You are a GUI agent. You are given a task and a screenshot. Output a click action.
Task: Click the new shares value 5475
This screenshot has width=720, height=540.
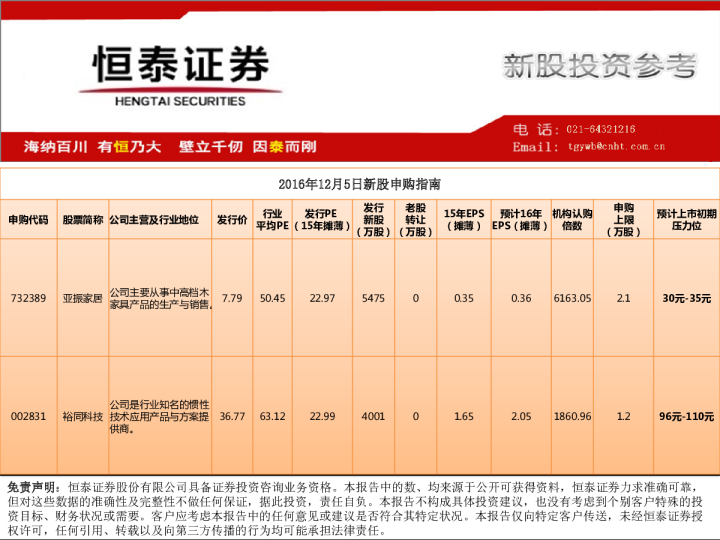point(373,298)
